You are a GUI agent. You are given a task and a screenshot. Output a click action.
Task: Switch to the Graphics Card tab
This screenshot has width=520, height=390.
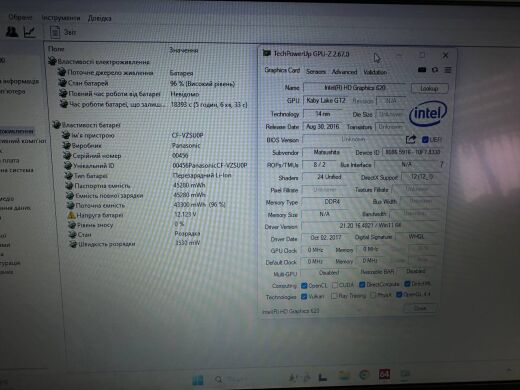pyautogui.click(x=282, y=70)
